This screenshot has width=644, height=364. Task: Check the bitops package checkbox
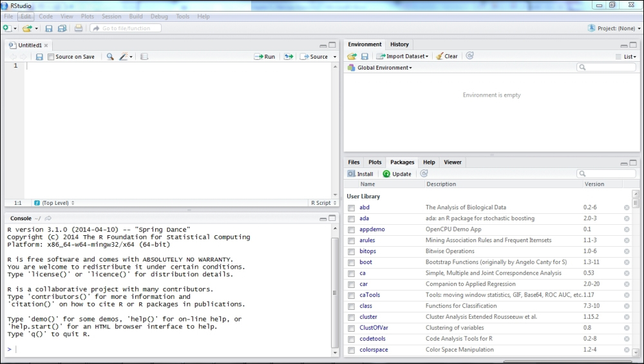[x=351, y=252]
